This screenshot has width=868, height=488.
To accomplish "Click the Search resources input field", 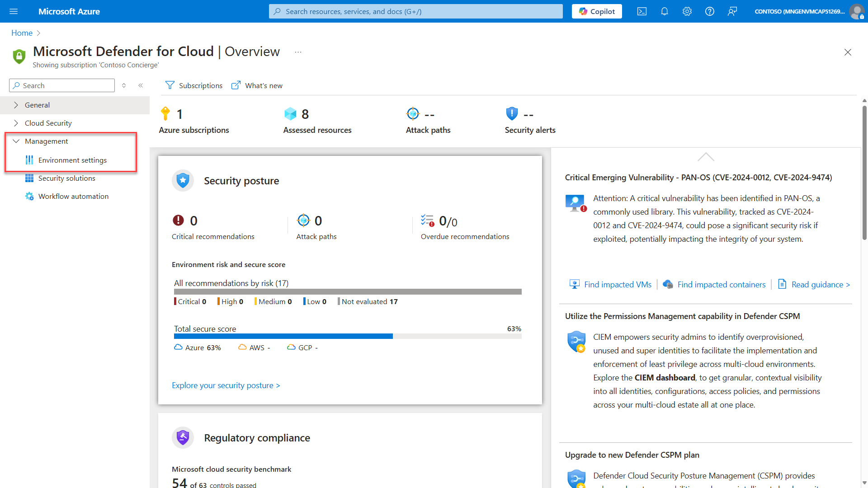I will click(415, 11).
